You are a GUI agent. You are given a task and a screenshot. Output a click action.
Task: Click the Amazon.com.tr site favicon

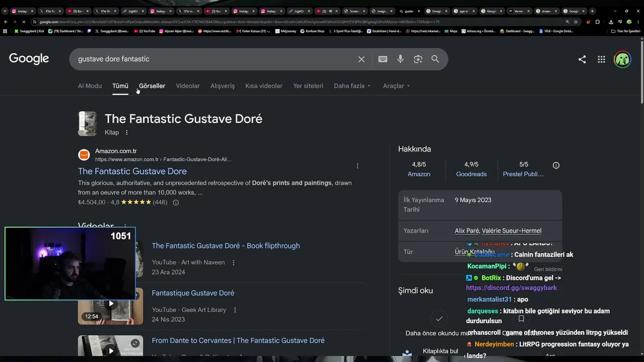click(x=84, y=155)
